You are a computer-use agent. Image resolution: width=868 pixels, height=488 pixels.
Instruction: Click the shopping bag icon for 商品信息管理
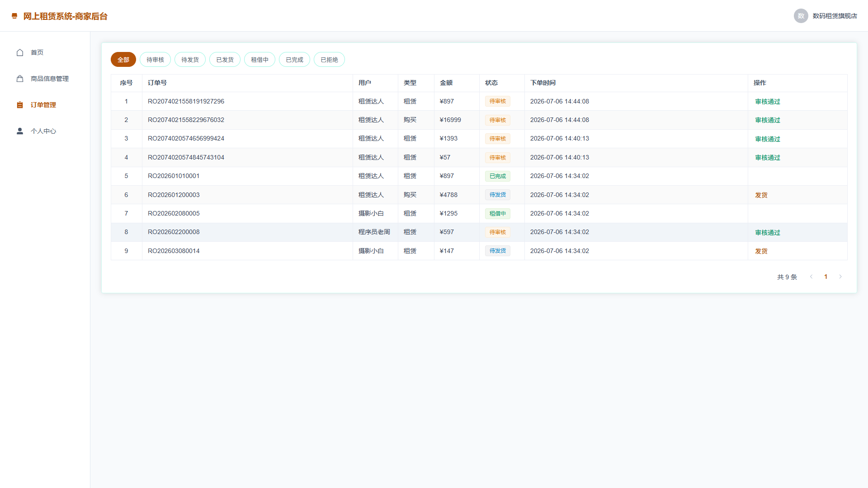[20, 79]
